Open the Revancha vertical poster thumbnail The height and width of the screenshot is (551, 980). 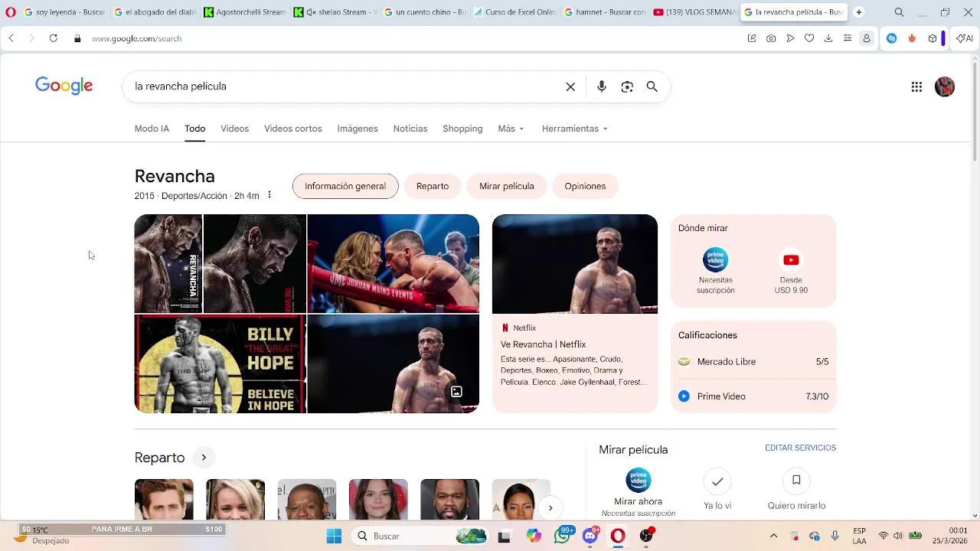[168, 263]
